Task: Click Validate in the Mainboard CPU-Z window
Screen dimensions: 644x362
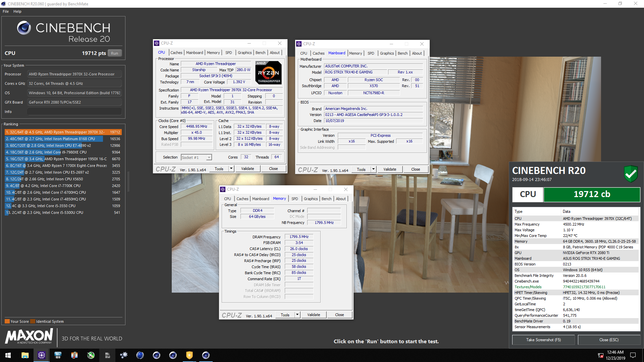Action: tap(390, 169)
